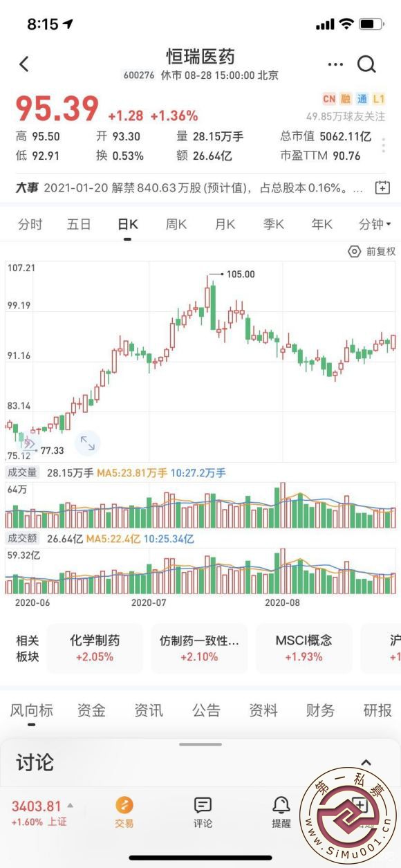Select the 月K monthly candlestick tab
The image size is (401, 868).
tap(225, 224)
